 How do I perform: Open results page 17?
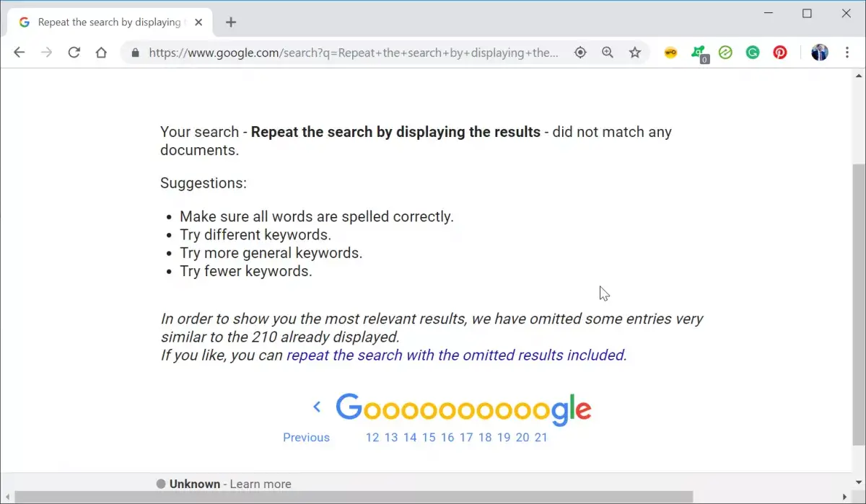[x=466, y=437]
